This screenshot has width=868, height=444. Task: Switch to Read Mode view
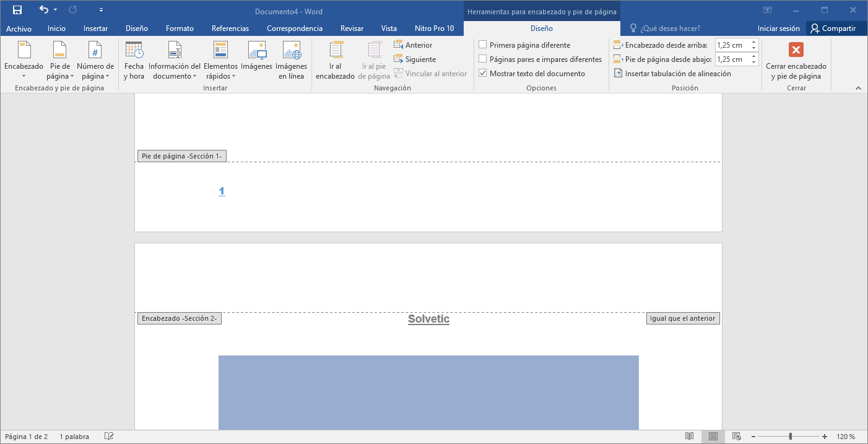pyautogui.click(x=690, y=437)
